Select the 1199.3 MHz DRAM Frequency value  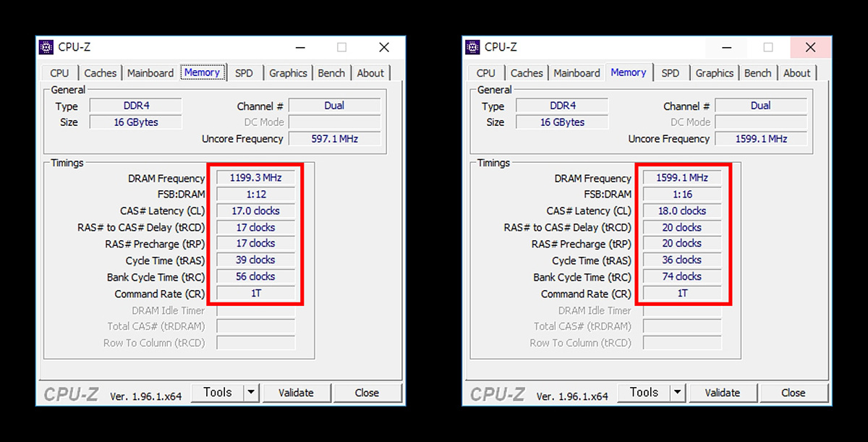click(256, 178)
